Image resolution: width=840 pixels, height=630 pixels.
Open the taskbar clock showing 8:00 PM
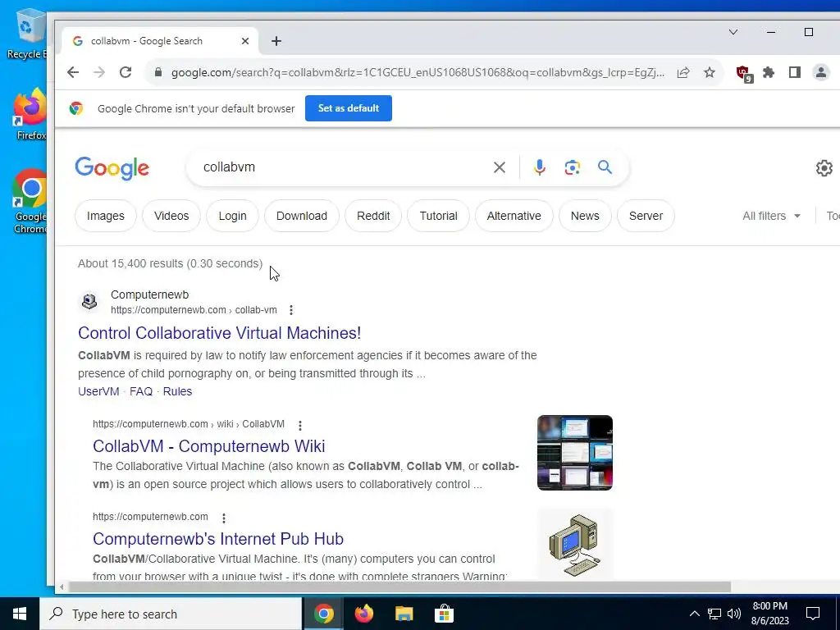coord(769,614)
